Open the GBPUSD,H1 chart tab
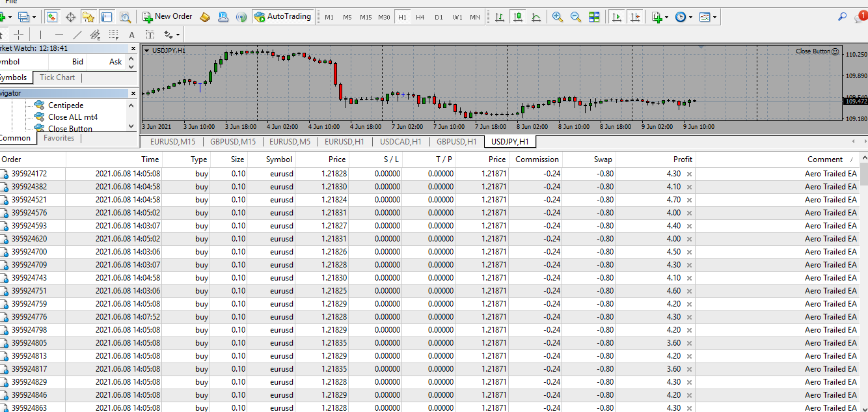Viewport: 868px width, 412px height. [457, 141]
